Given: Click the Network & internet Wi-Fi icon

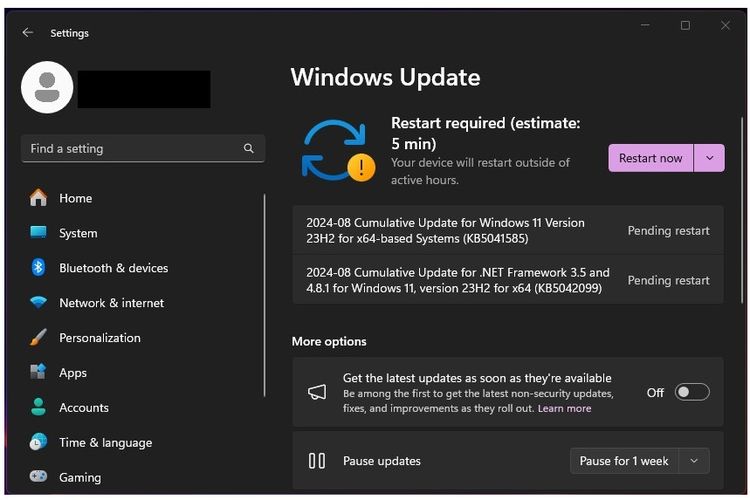Looking at the screenshot, I should point(38,303).
